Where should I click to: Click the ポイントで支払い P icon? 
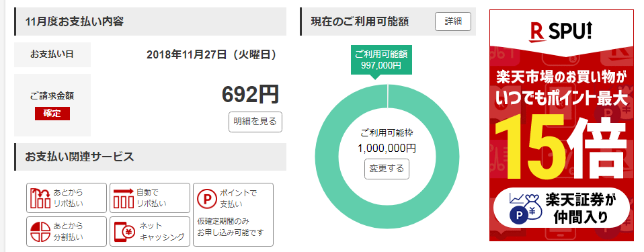[x=206, y=198]
